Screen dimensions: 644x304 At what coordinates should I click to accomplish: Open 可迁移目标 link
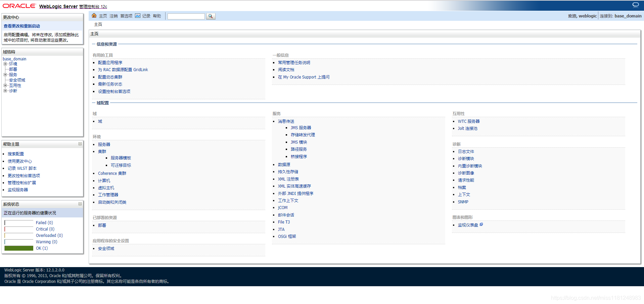pyautogui.click(x=121, y=165)
